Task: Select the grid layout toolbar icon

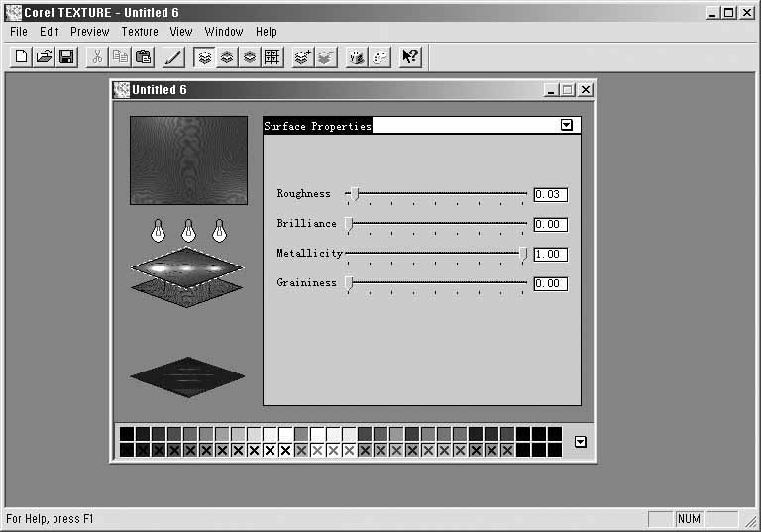Action: [x=272, y=56]
